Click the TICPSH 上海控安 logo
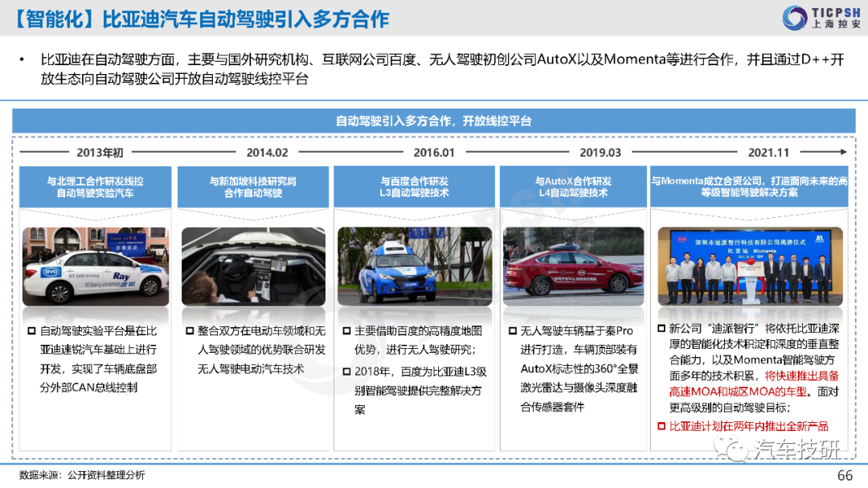868x488 pixels. point(821,18)
